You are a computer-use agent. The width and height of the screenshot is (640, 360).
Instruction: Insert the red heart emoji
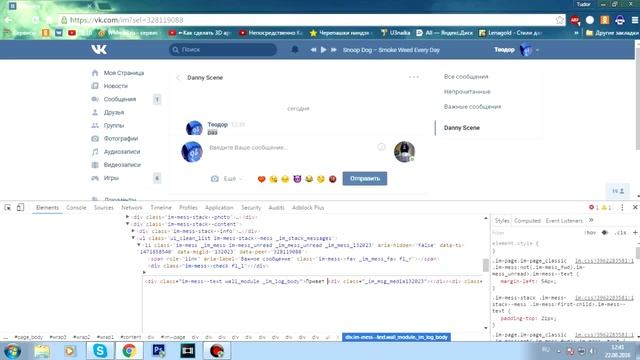[x=261, y=179]
